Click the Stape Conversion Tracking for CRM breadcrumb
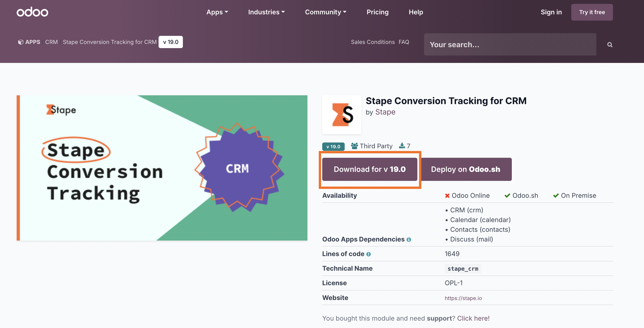 109,42
